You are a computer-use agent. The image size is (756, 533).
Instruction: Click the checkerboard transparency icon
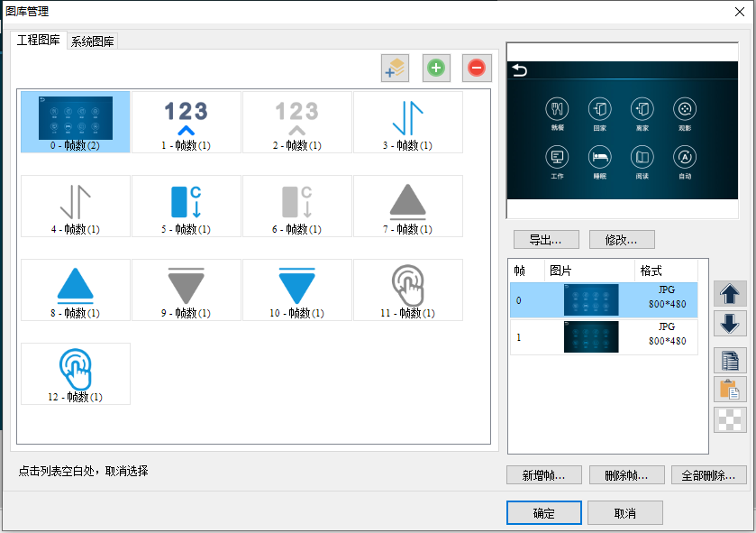pyautogui.click(x=730, y=419)
